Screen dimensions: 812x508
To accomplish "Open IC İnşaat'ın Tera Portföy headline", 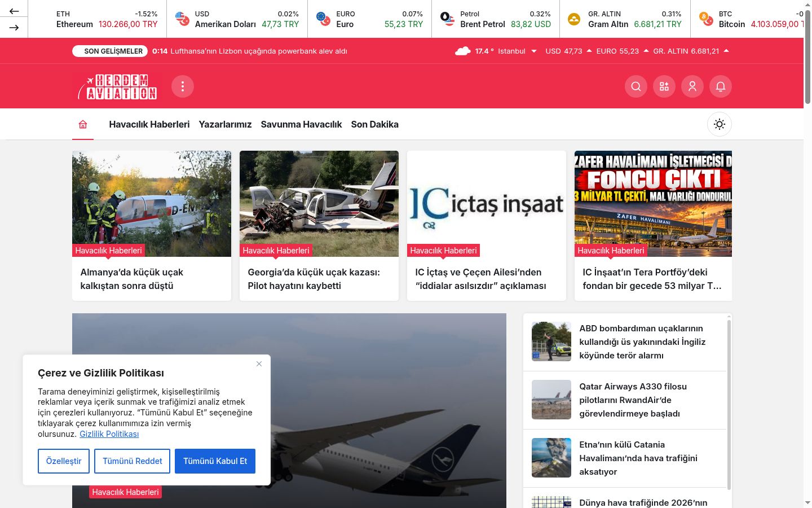I will coord(652,279).
